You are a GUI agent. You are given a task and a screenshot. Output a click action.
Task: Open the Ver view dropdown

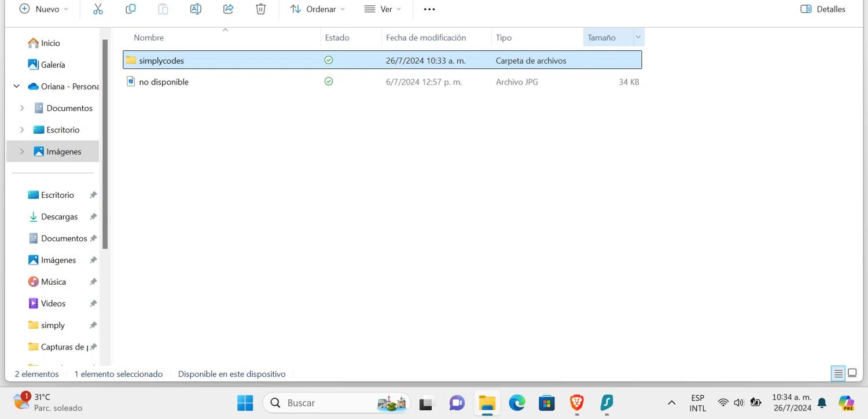[x=382, y=9]
